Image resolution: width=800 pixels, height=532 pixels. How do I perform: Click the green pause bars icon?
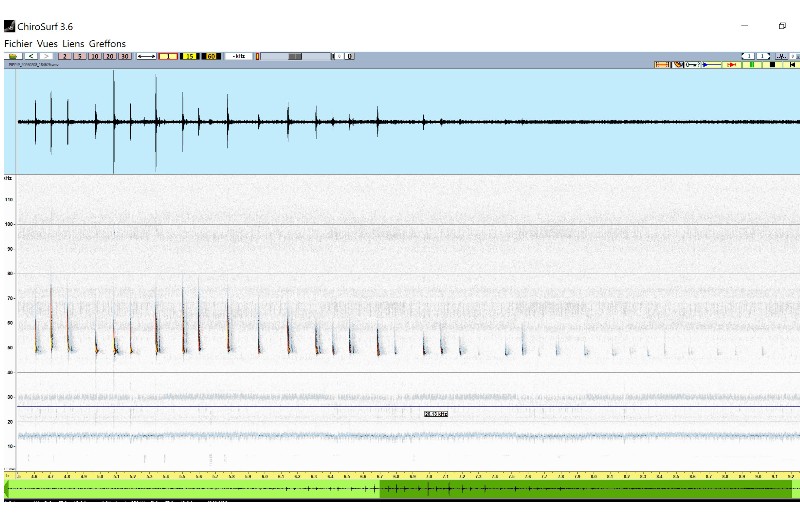click(752, 65)
